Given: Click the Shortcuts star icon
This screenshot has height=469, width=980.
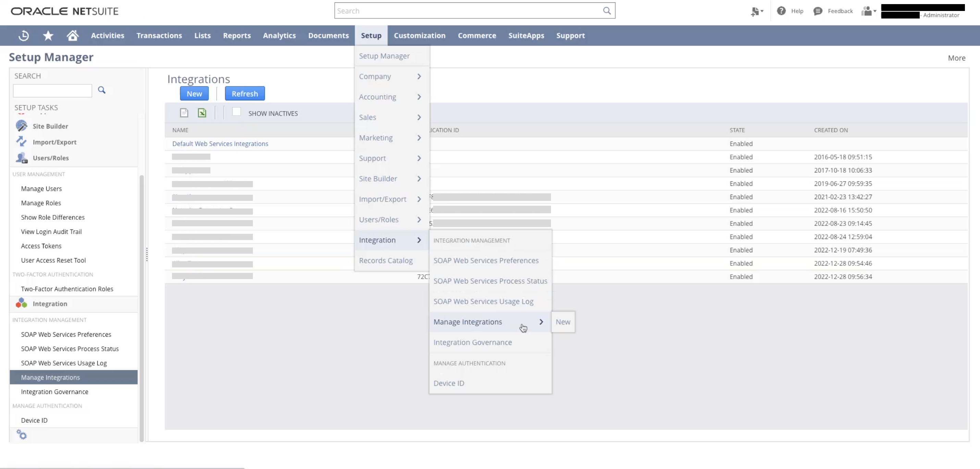Looking at the screenshot, I should (x=48, y=35).
